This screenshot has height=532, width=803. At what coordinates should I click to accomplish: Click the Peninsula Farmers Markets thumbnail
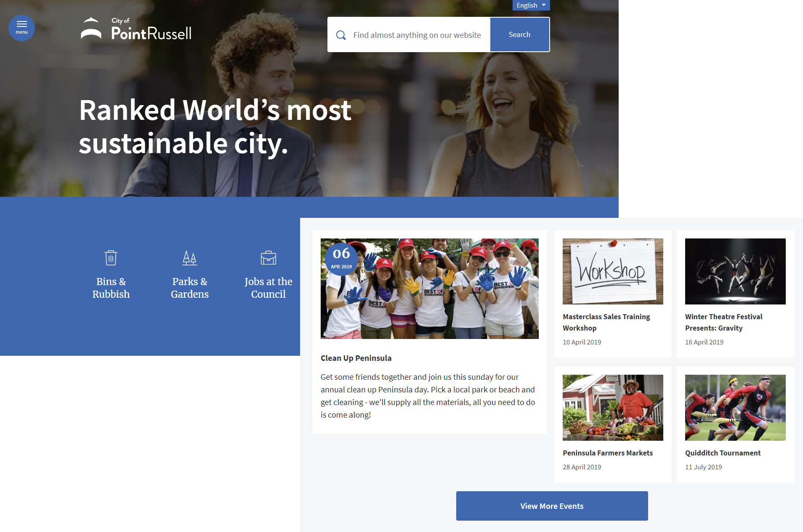tap(613, 408)
